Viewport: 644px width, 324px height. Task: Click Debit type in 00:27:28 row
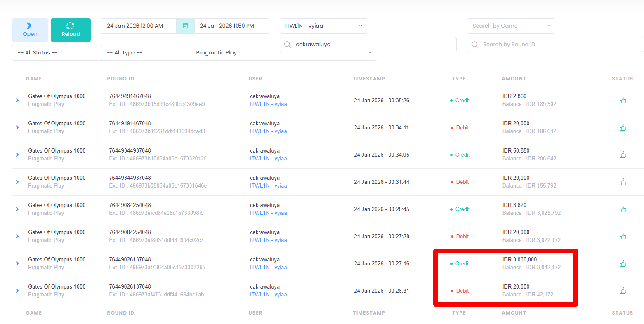click(460, 237)
